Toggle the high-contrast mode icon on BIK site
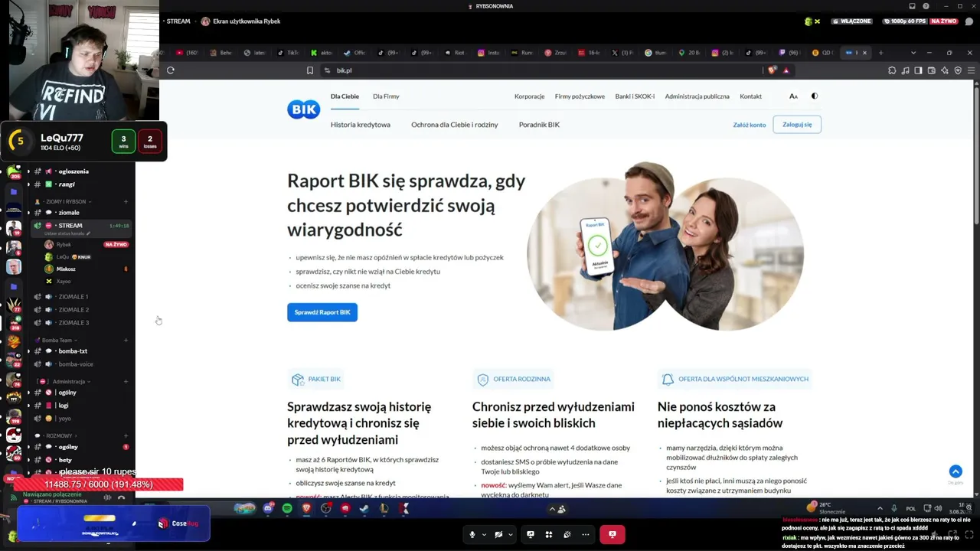Viewport: 980px width, 551px height. 815,96
